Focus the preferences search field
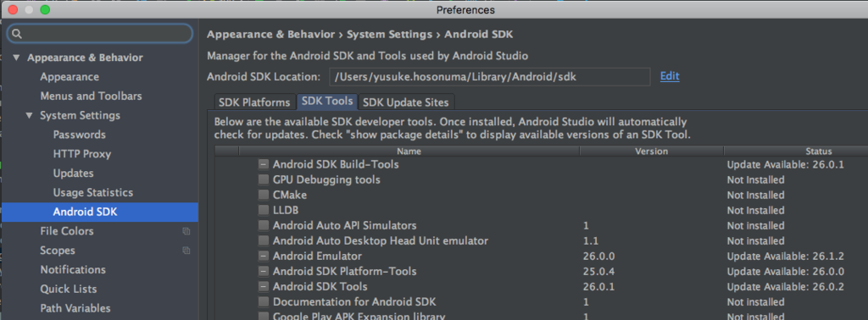868x320 pixels. (x=100, y=34)
